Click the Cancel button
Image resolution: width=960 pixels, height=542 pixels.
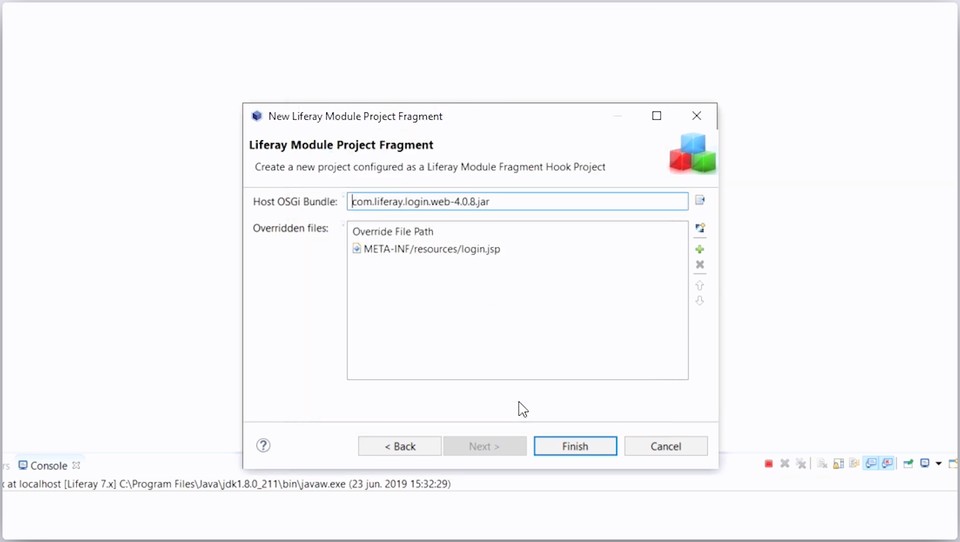(x=666, y=446)
